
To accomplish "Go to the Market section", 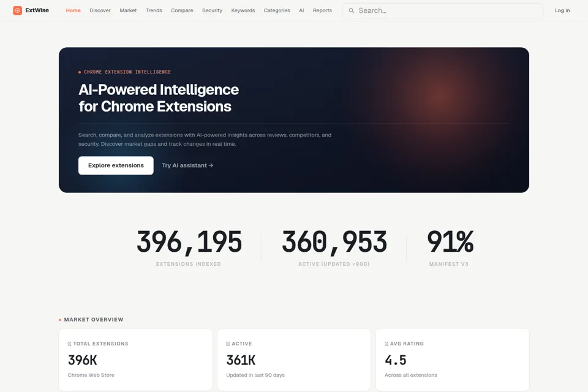I will coord(128,10).
